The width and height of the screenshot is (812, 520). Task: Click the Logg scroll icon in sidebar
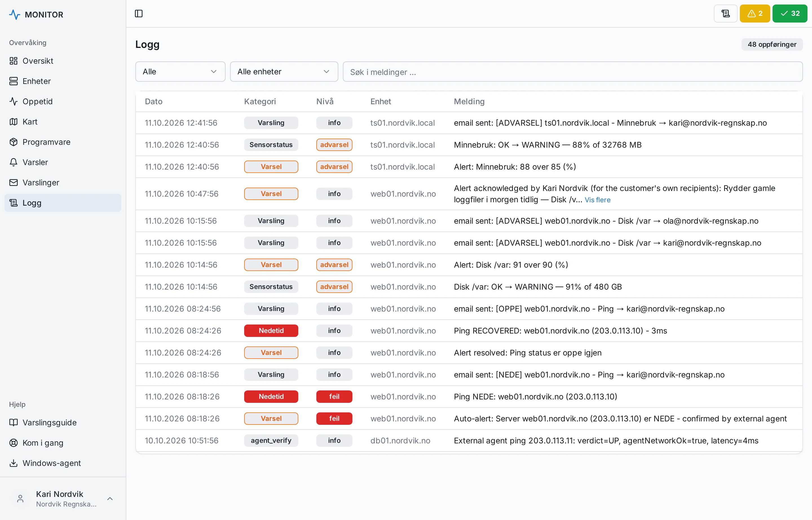(14, 203)
